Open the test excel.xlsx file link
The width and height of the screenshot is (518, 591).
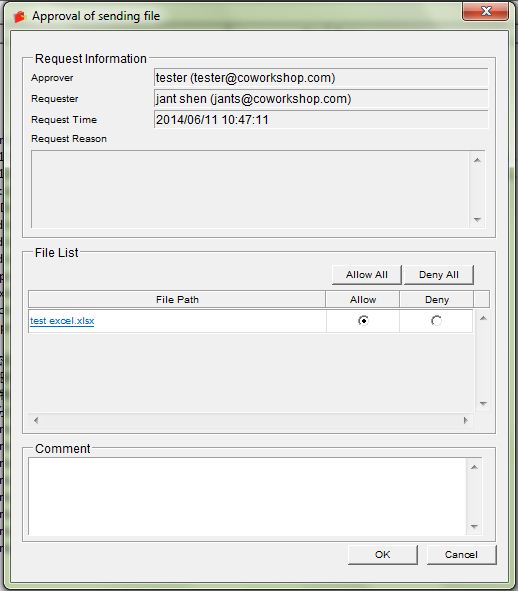pyautogui.click(x=62, y=321)
